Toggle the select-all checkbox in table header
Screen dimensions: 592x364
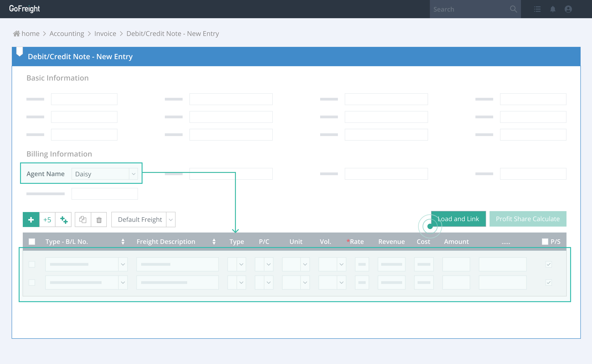point(32,241)
